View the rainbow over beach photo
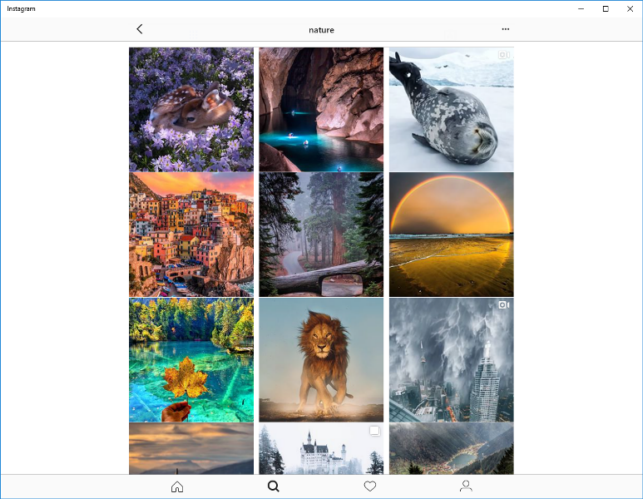The width and height of the screenshot is (643, 499). pos(451,235)
